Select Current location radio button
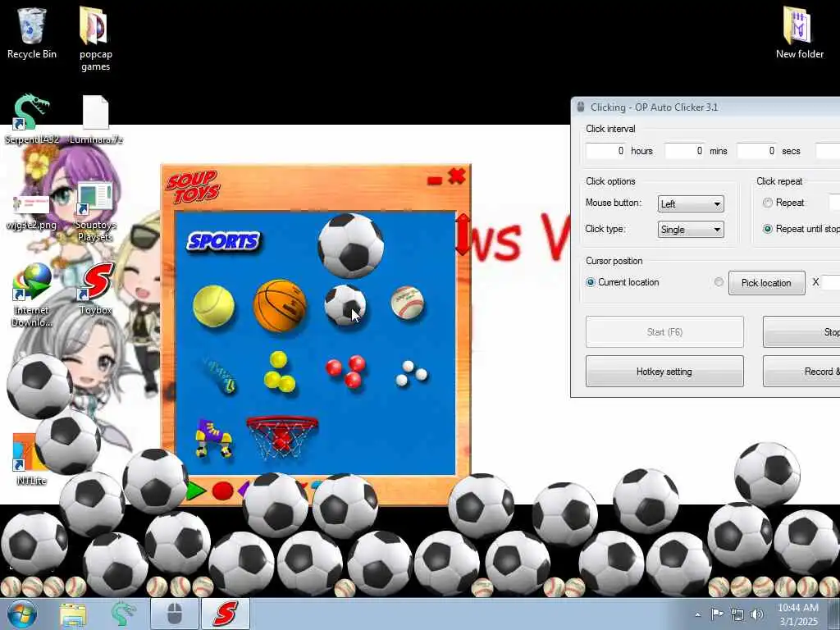 [591, 282]
